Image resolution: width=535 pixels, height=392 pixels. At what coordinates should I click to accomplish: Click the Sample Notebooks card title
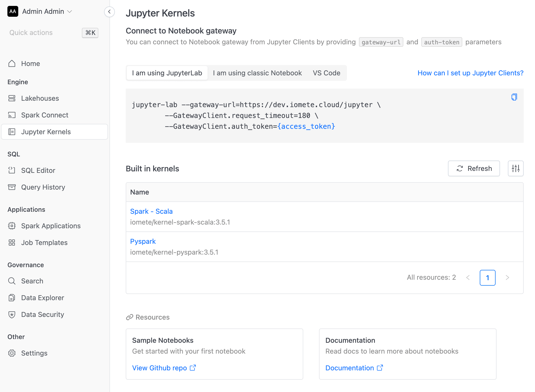[163, 340]
